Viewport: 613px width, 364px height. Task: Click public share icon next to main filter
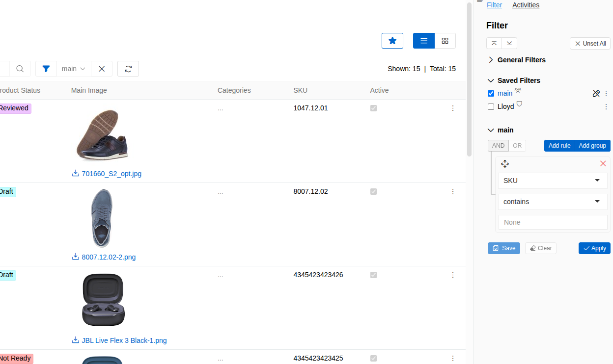click(518, 91)
